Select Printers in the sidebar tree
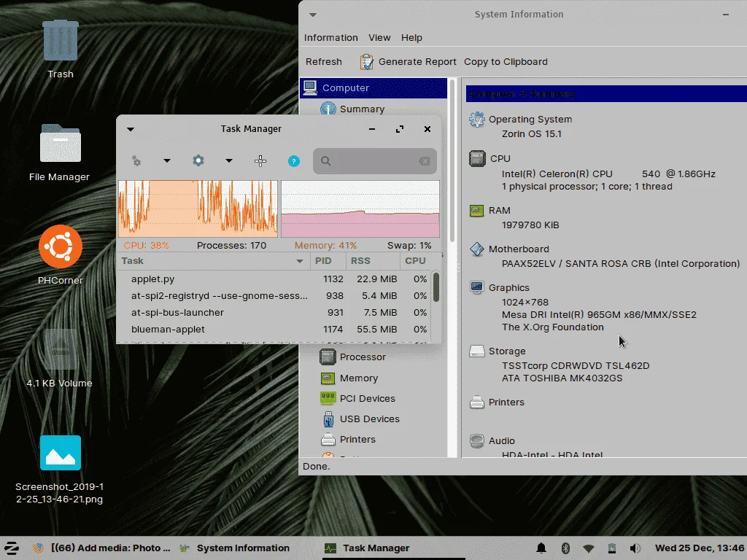 357,439
